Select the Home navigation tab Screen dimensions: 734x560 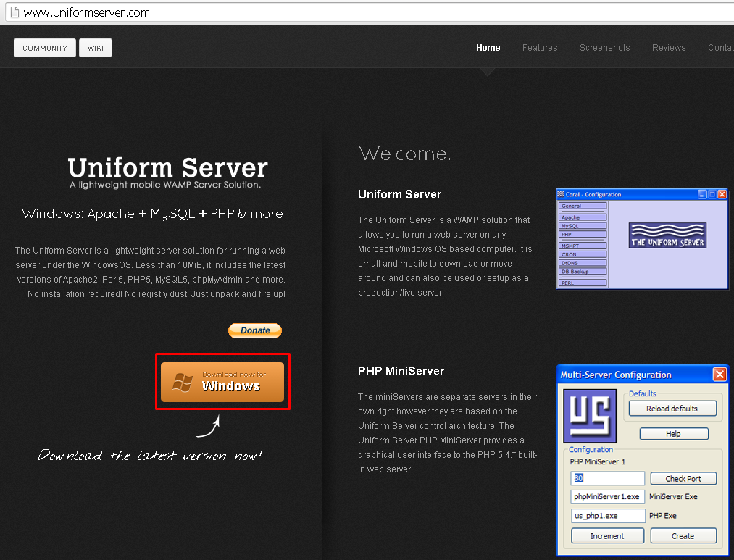488,48
